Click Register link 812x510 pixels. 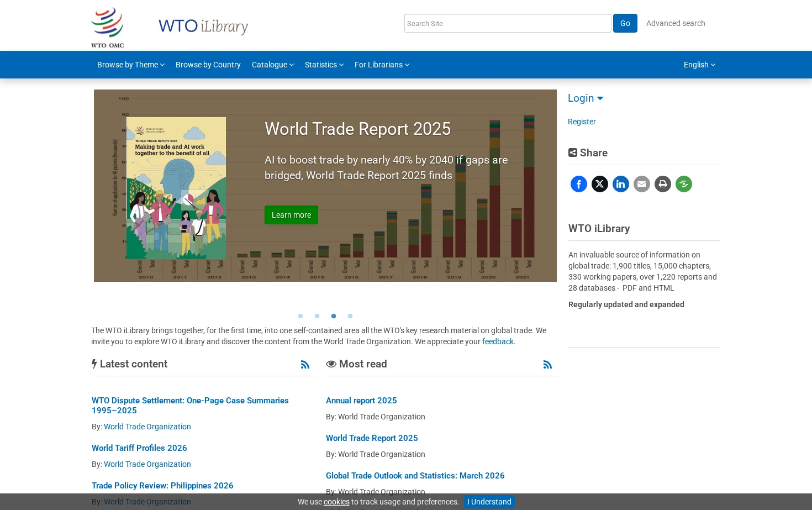coord(582,122)
